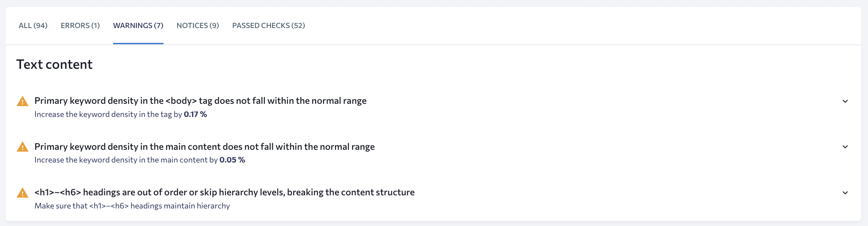This screenshot has width=868, height=226.
Task: Click the body tag keyword density warning title
Action: 200,101
